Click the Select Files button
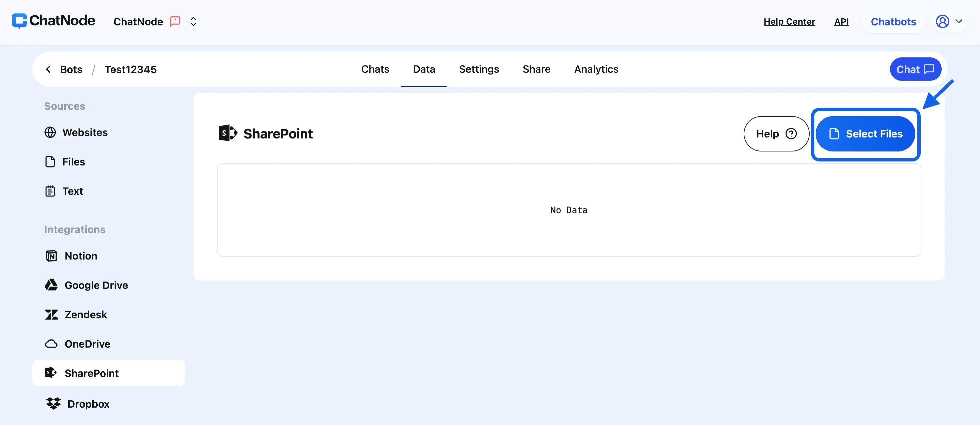Image resolution: width=980 pixels, height=425 pixels. coord(865,134)
